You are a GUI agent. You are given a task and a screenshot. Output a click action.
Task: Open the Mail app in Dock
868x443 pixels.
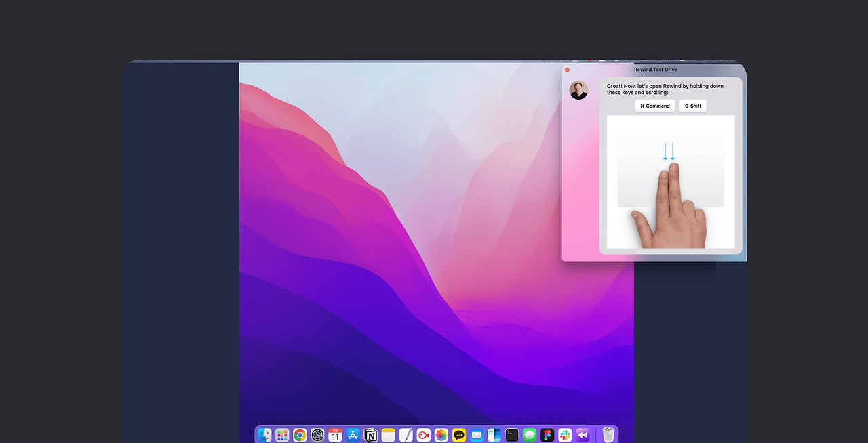477,435
